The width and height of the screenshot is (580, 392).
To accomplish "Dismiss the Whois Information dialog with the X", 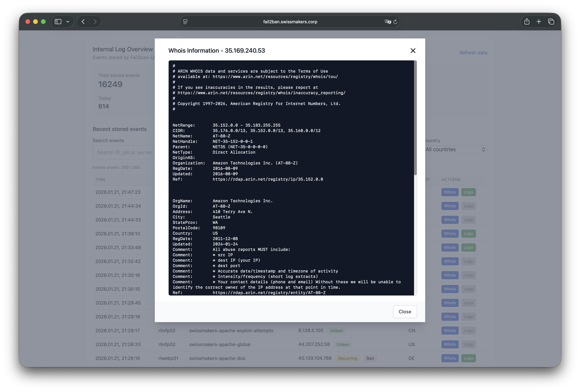I will pyautogui.click(x=413, y=50).
